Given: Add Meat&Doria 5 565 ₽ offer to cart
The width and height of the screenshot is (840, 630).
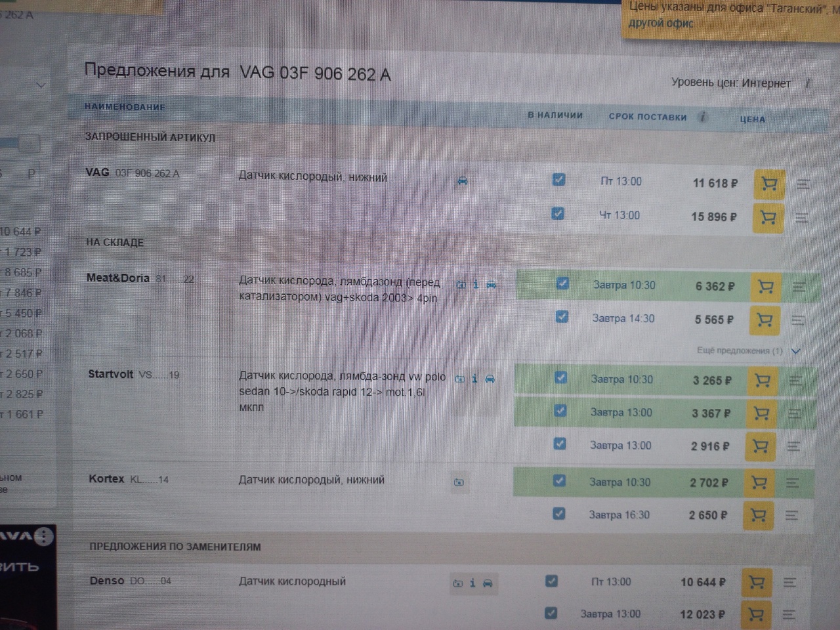Looking at the screenshot, I should (764, 320).
